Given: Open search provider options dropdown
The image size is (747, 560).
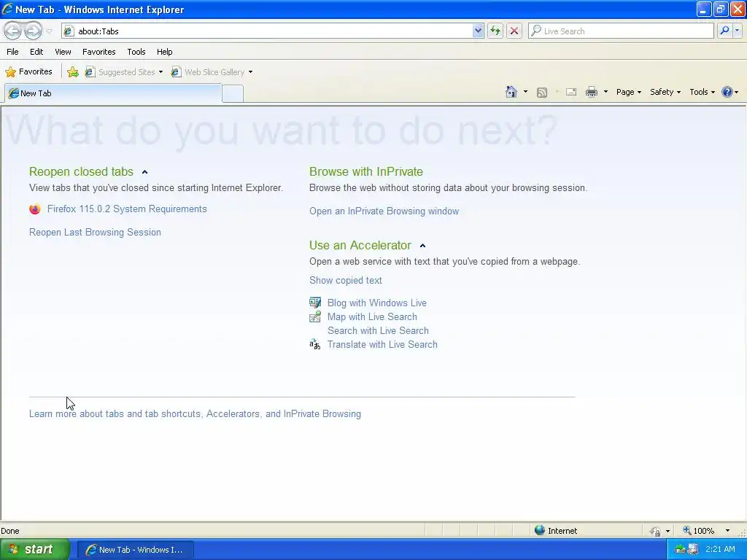Looking at the screenshot, I should [737, 31].
